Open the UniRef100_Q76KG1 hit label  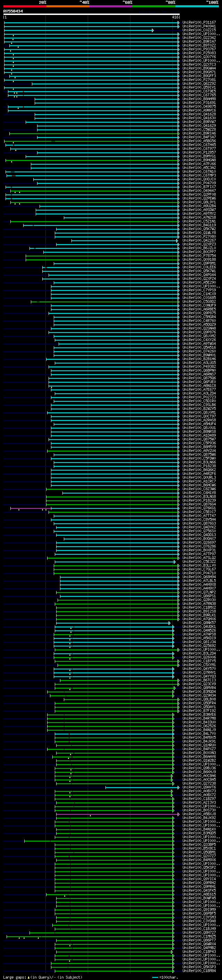tap(199, 508)
